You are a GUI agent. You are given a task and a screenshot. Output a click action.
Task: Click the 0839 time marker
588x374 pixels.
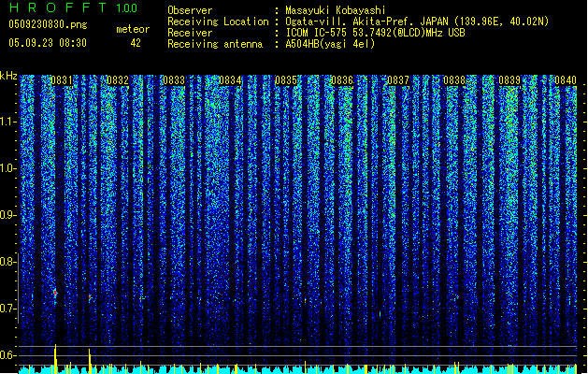click(509, 80)
